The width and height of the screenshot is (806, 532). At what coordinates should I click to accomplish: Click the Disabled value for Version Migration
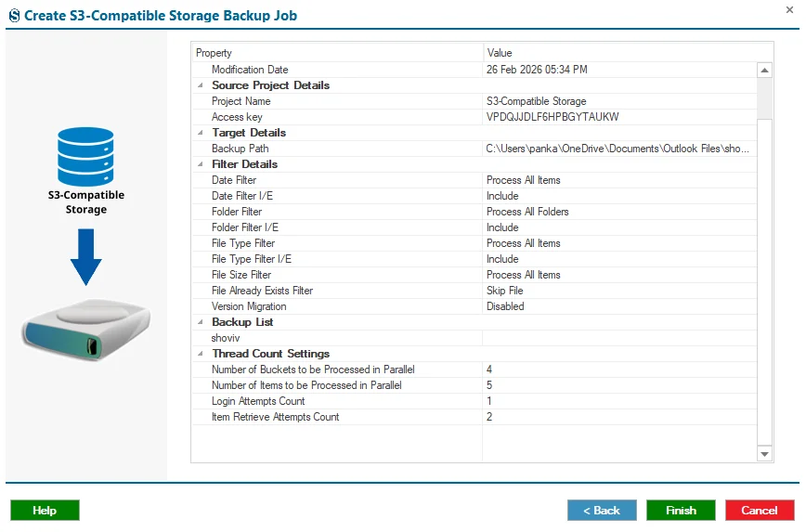[505, 306]
